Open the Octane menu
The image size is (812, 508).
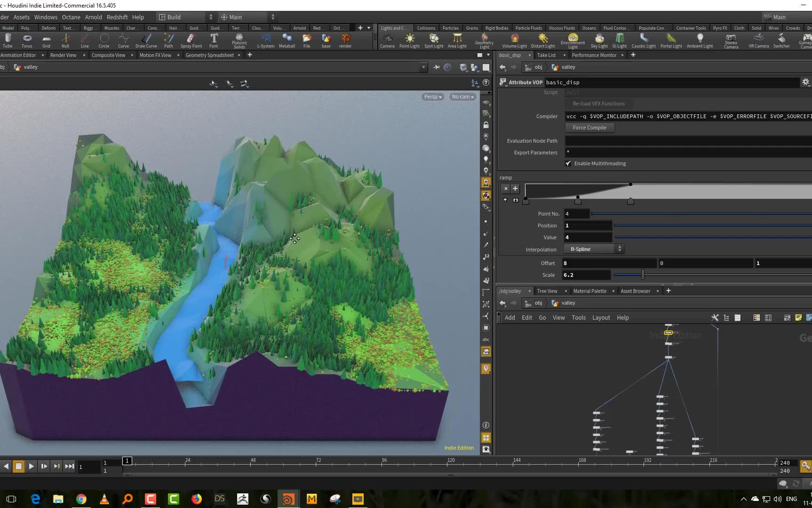(x=71, y=17)
